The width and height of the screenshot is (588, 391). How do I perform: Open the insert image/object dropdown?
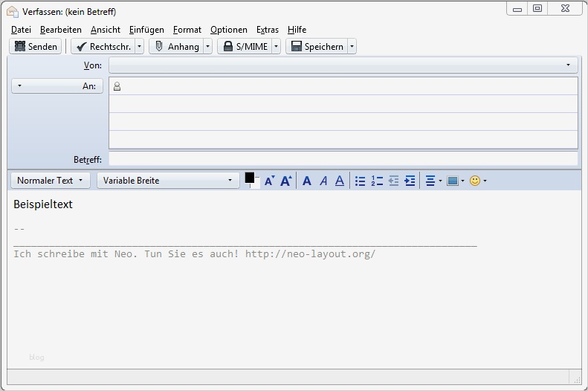click(x=456, y=181)
